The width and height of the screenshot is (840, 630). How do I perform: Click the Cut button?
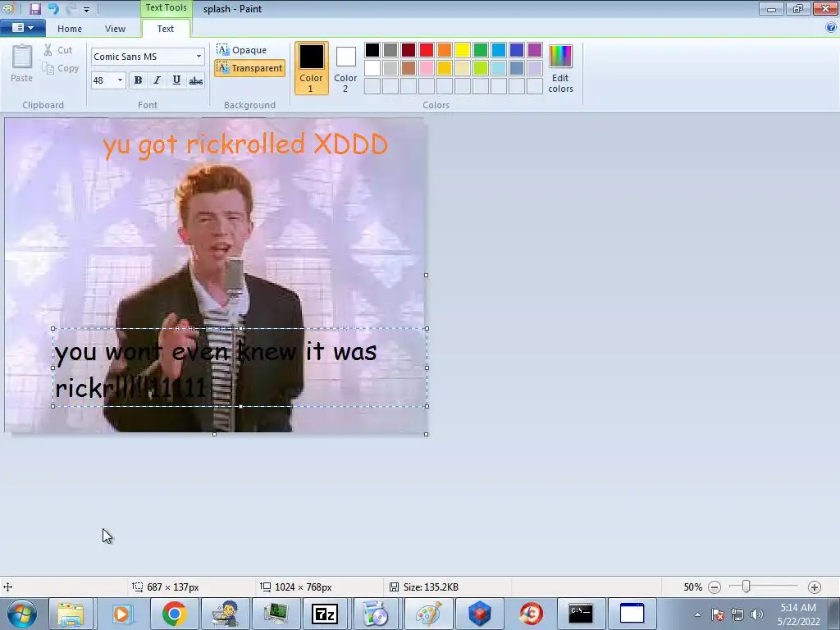click(x=58, y=50)
